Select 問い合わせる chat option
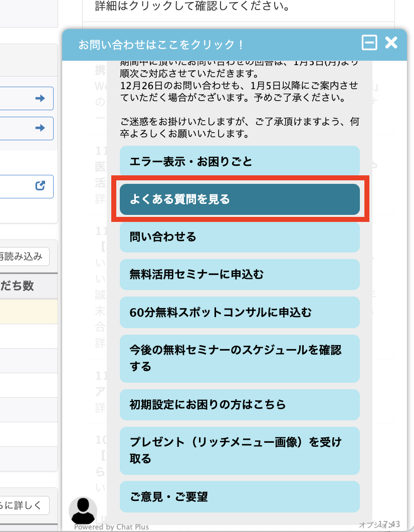The width and height of the screenshot is (414, 532). (240, 237)
